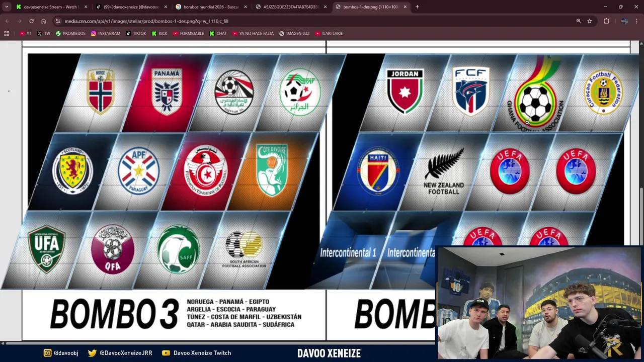
Task: Click the Panama crest in the image
Action: coord(167,92)
